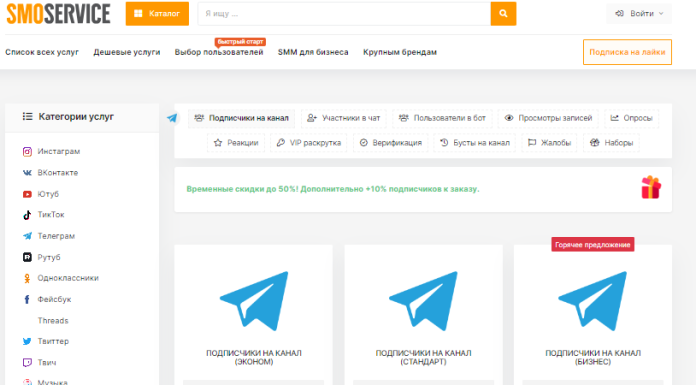This screenshot has height=385, width=696.
Task: Select the Бусты на канал tab
Action: (475, 143)
